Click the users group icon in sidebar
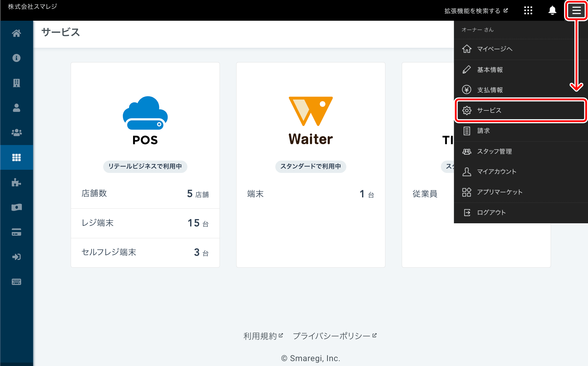Screen dimensions: 588x366 16,132
